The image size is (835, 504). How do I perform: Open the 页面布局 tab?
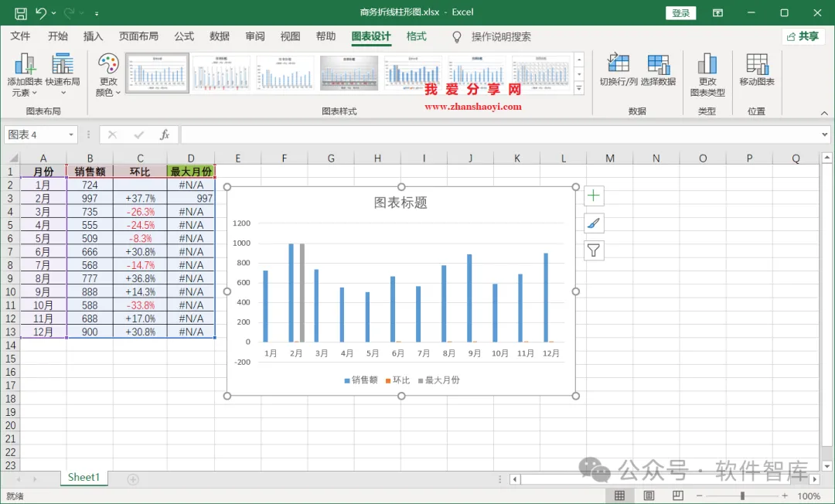[x=138, y=36]
